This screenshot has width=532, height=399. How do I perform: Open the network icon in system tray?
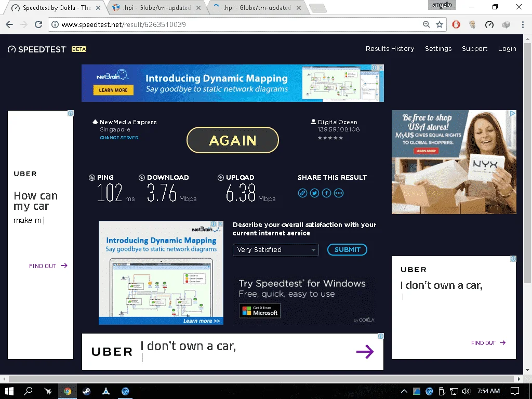[x=454, y=391]
